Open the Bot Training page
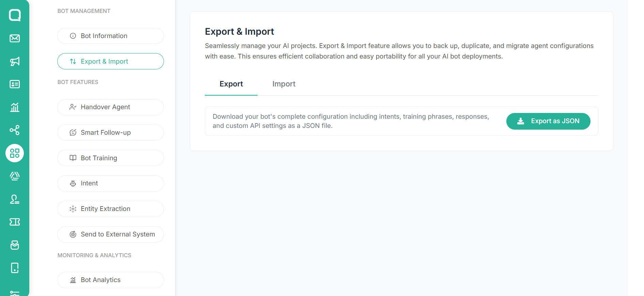 pos(110,158)
